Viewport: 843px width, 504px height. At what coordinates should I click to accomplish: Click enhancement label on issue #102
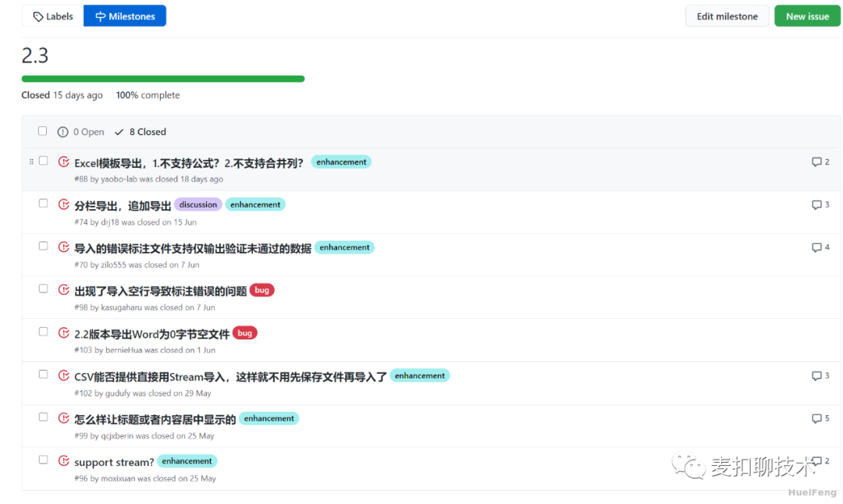tap(420, 375)
